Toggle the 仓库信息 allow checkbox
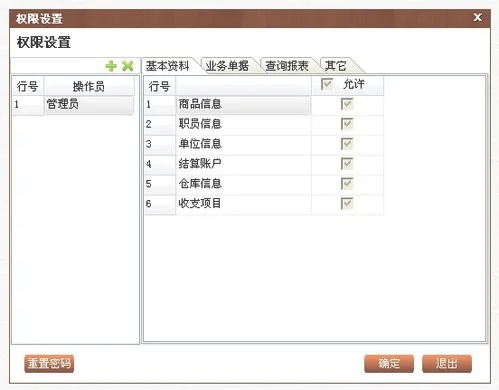 347,184
